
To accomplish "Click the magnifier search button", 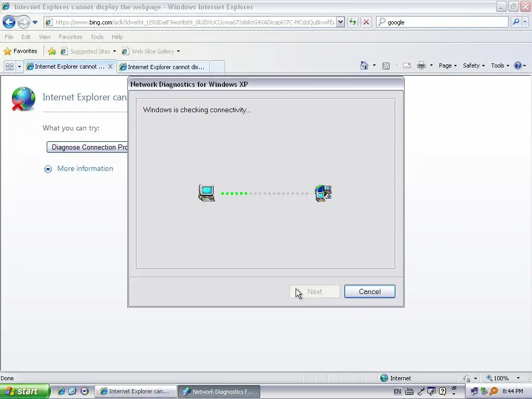I will click(x=516, y=22).
